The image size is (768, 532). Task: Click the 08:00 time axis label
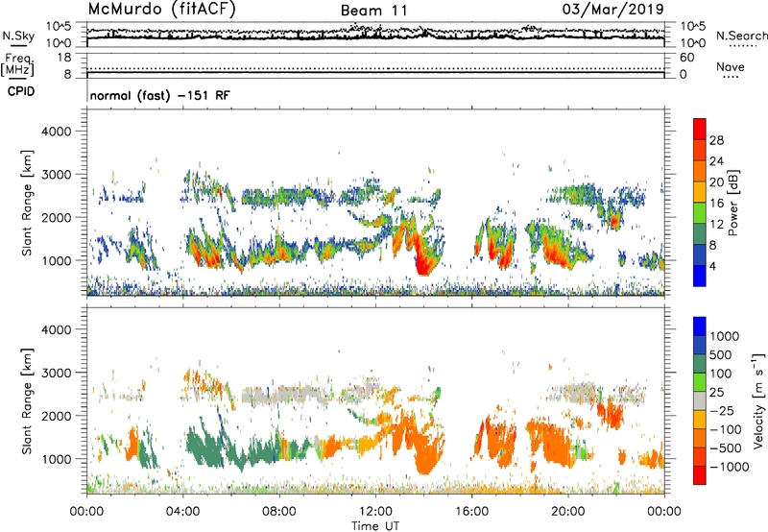coord(279,512)
